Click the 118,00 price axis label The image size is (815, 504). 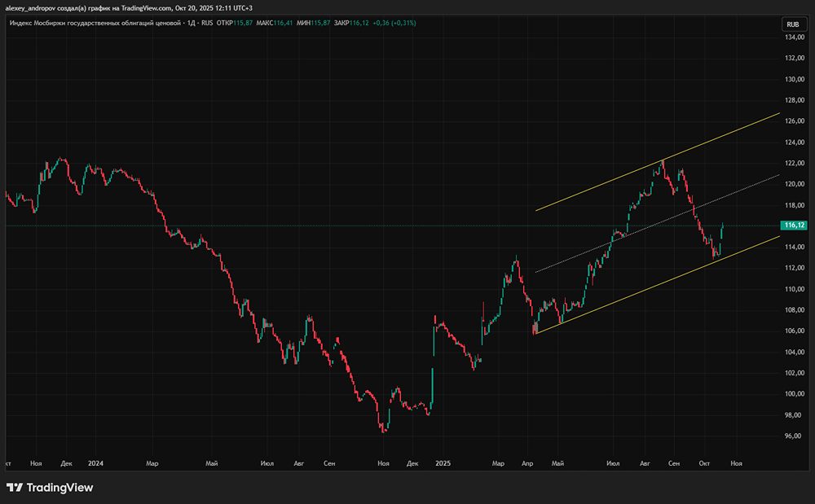click(795, 205)
